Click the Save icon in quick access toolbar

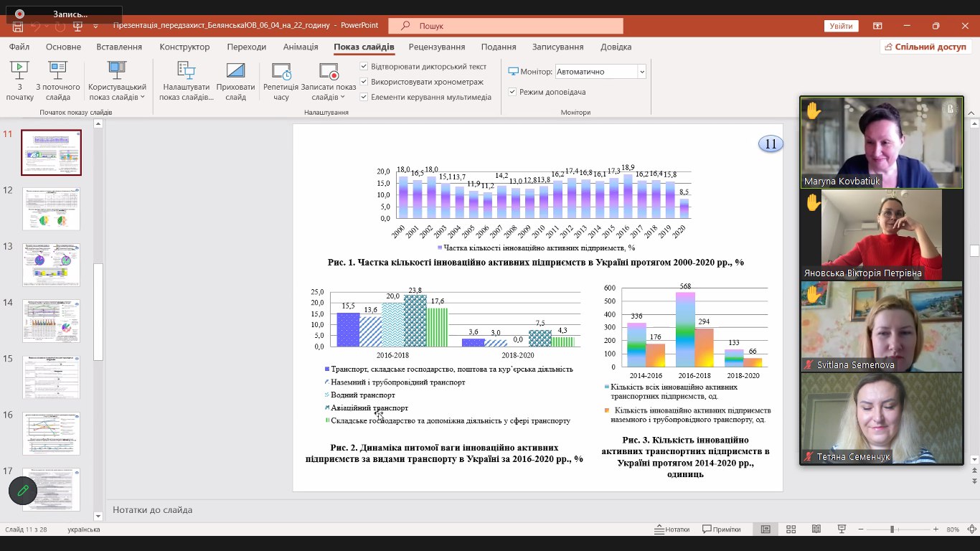(x=18, y=26)
